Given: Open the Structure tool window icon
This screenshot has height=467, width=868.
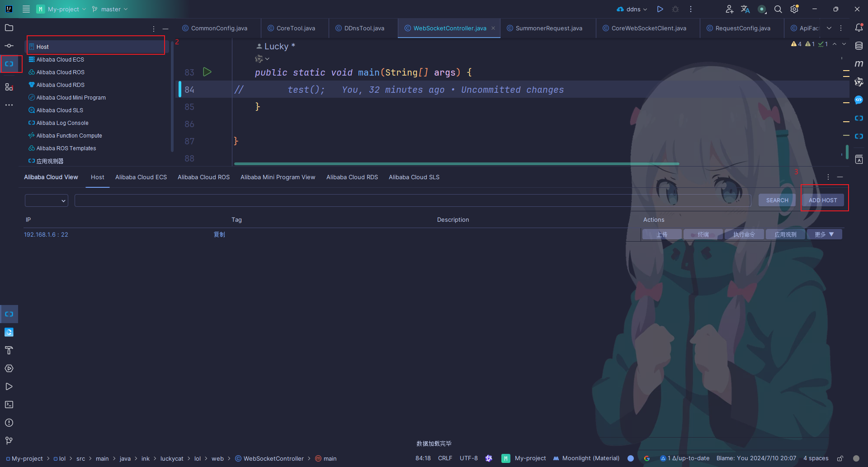Looking at the screenshot, I should [9, 86].
